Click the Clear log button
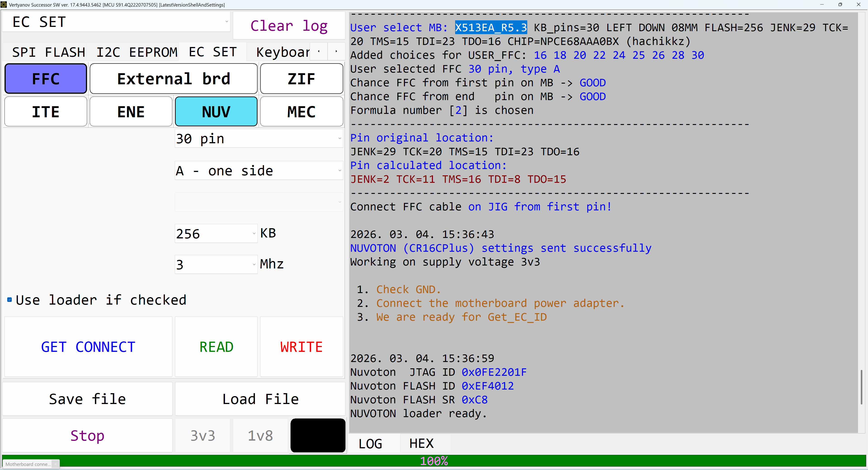The width and height of the screenshot is (868, 470). coord(289,26)
